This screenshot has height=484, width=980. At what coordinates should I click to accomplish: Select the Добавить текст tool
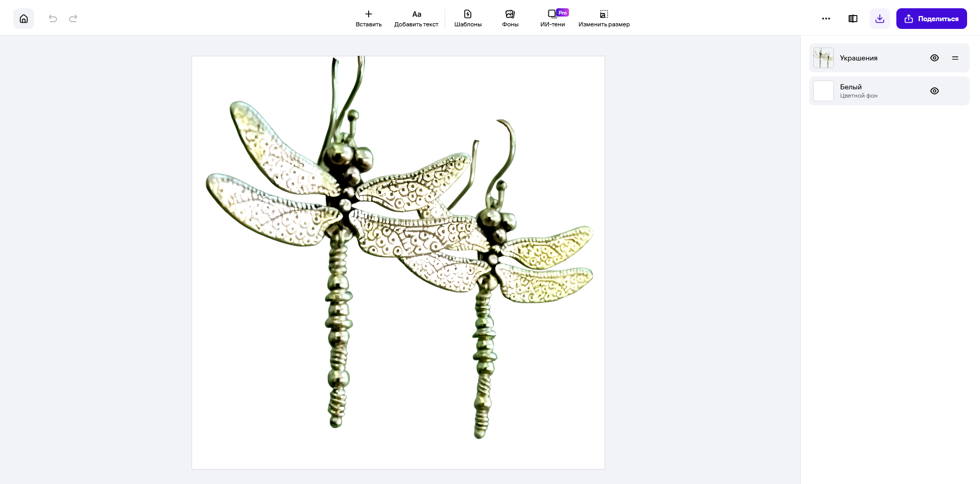tap(416, 19)
